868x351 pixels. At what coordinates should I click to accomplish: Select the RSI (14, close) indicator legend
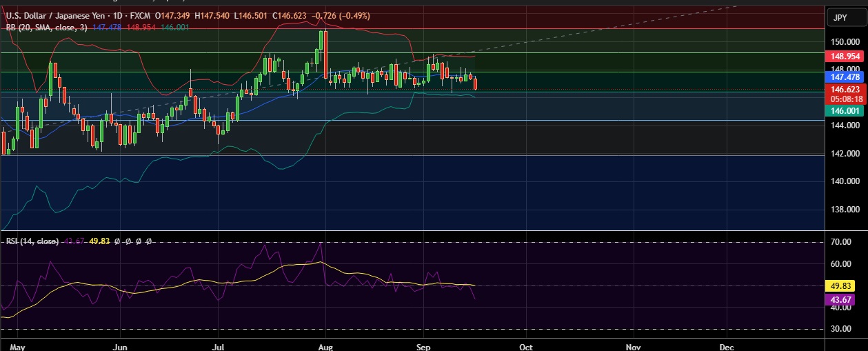pyautogui.click(x=32, y=241)
